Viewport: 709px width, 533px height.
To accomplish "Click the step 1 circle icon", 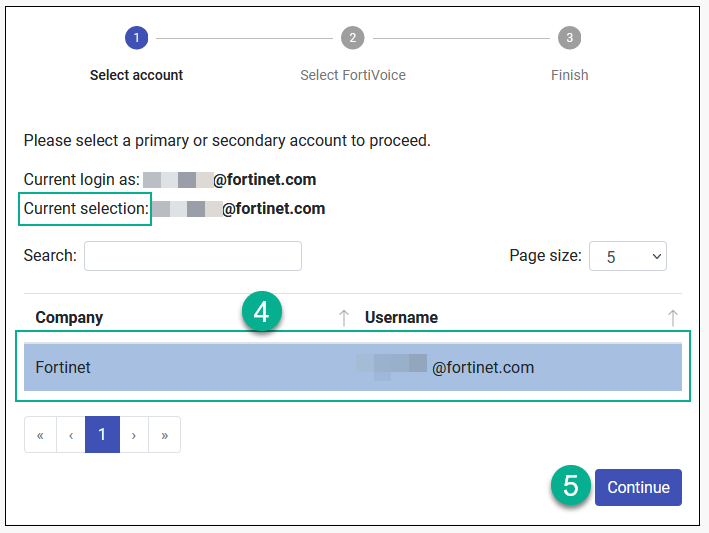I will (x=137, y=38).
